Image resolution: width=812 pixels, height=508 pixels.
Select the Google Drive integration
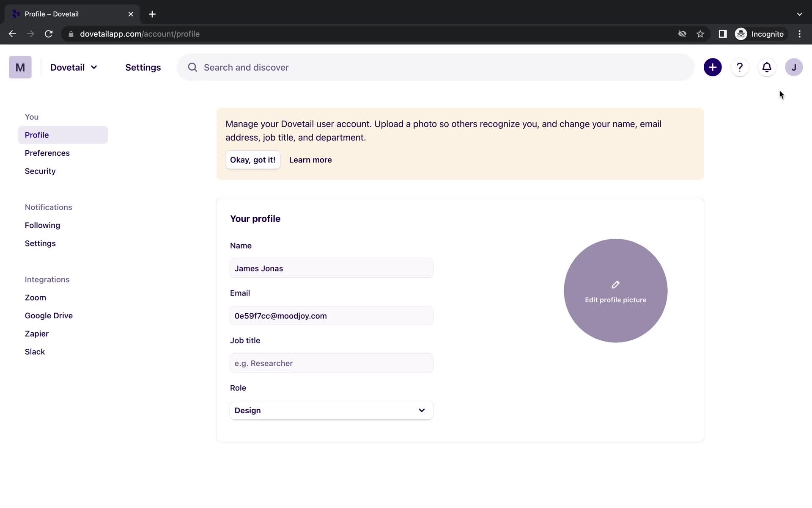[x=49, y=315]
